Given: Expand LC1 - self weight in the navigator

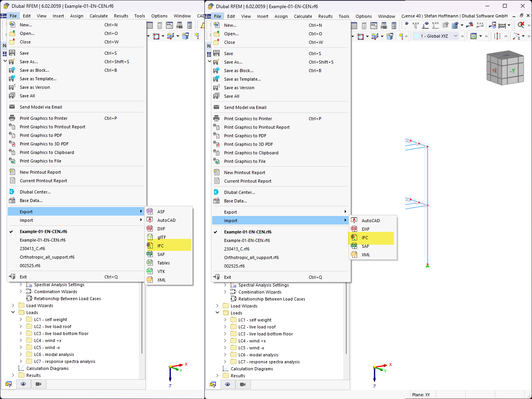Looking at the screenshot, I should (20, 319).
